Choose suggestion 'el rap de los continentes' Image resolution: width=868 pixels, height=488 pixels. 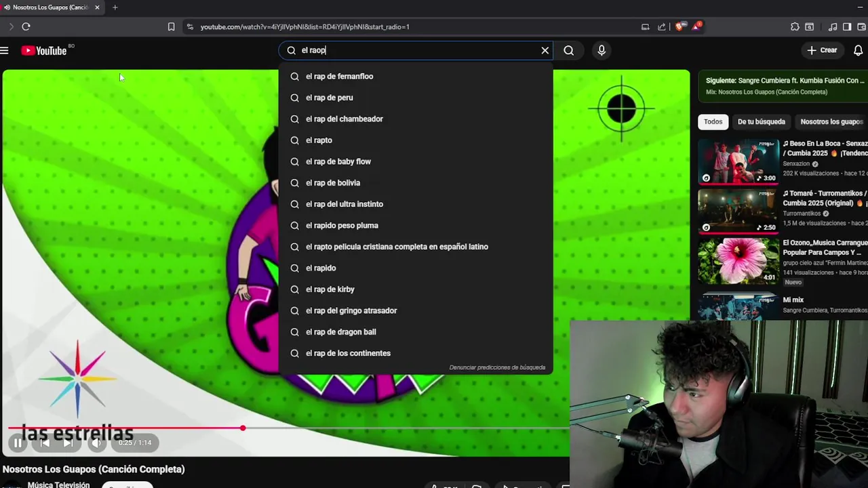[416, 353]
